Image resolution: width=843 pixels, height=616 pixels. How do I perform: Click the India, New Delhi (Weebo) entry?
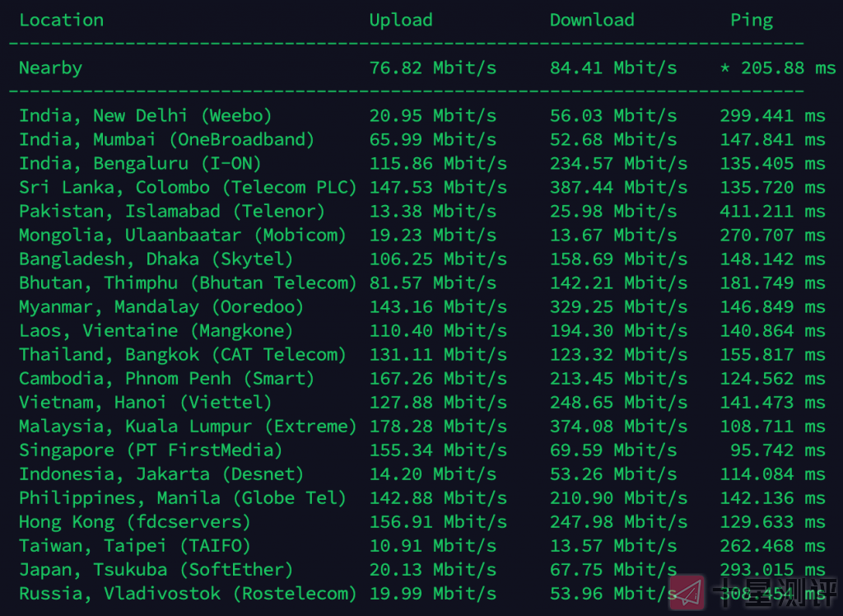click(145, 116)
